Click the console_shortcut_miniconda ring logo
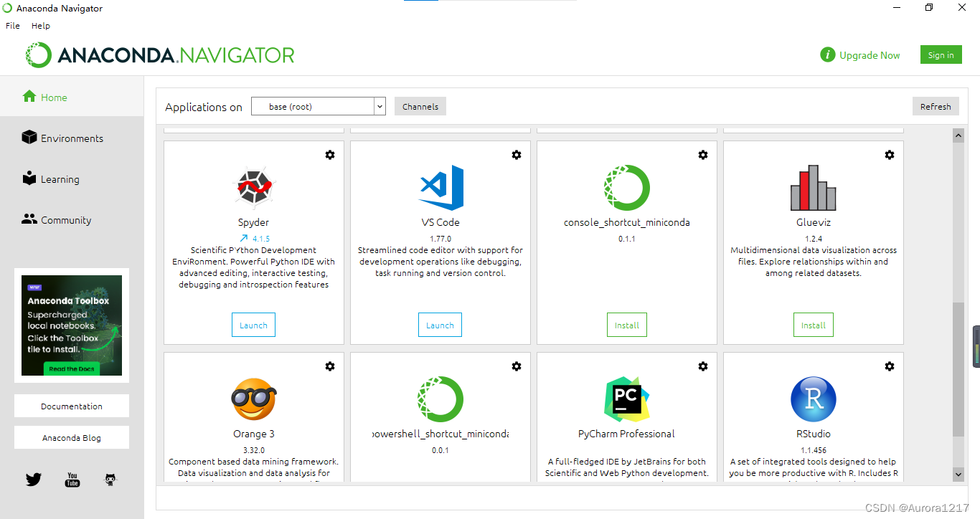 point(627,188)
